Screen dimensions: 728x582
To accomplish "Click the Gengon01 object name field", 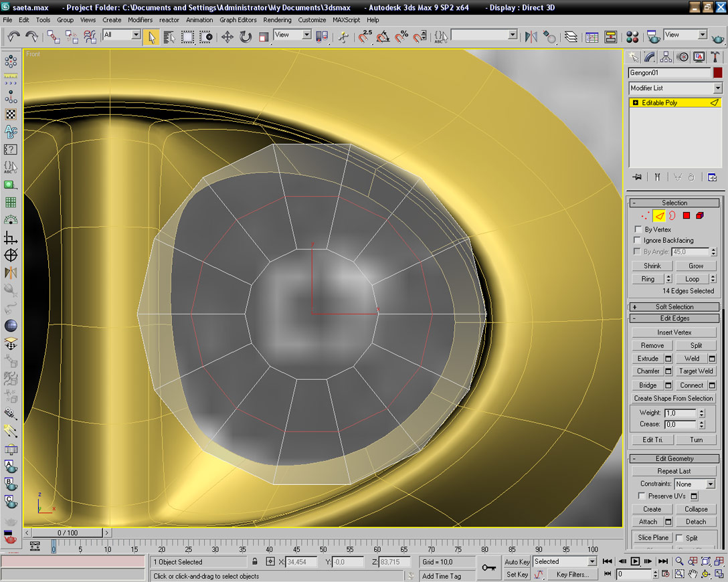I will [x=668, y=73].
